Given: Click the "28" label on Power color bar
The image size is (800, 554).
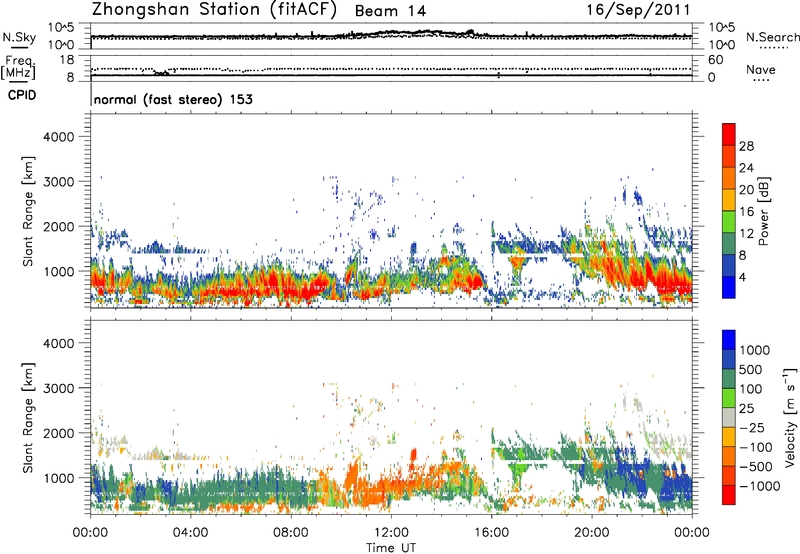Looking at the screenshot, I should coord(746,146).
